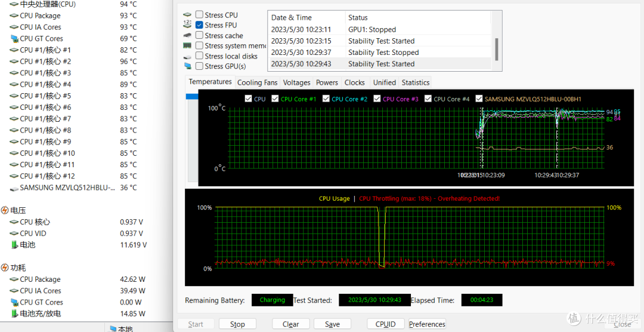Switch to the Temperatures tab
The image size is (644, 332).
(x=210, y=82)
